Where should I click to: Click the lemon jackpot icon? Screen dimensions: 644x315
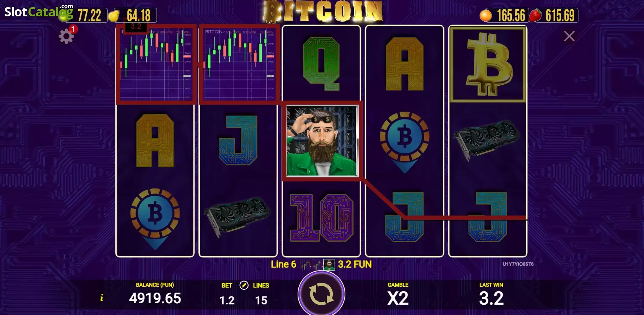tap(114, 16)
